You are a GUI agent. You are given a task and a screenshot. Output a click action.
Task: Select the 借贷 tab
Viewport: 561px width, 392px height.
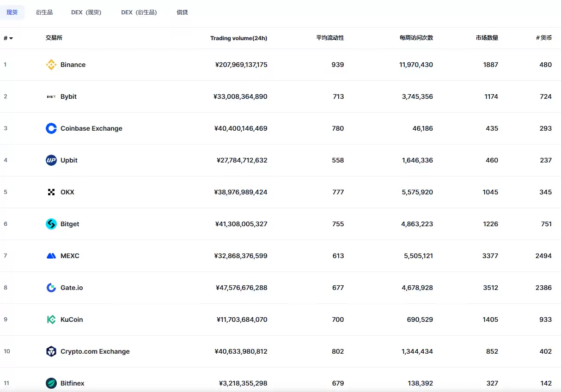[x=182, y=12]
